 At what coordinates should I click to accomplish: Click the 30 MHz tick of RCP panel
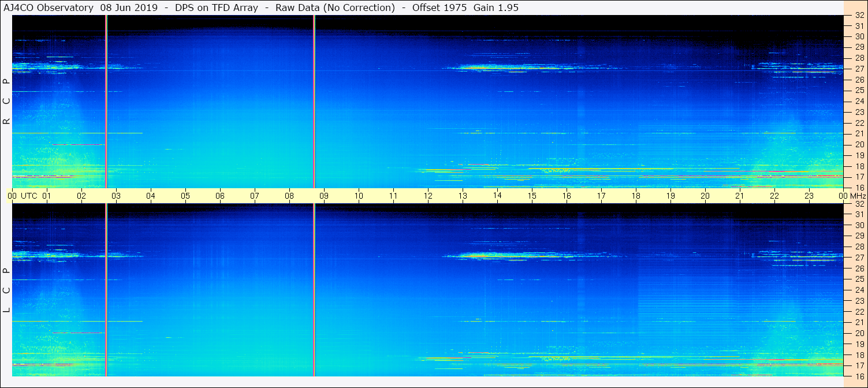pos(859,36)
